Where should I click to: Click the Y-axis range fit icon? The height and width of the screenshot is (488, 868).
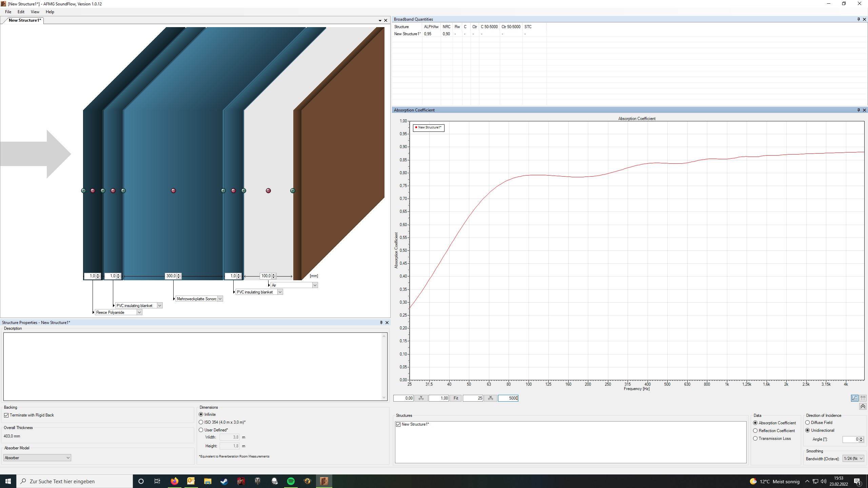click(421, 398)
